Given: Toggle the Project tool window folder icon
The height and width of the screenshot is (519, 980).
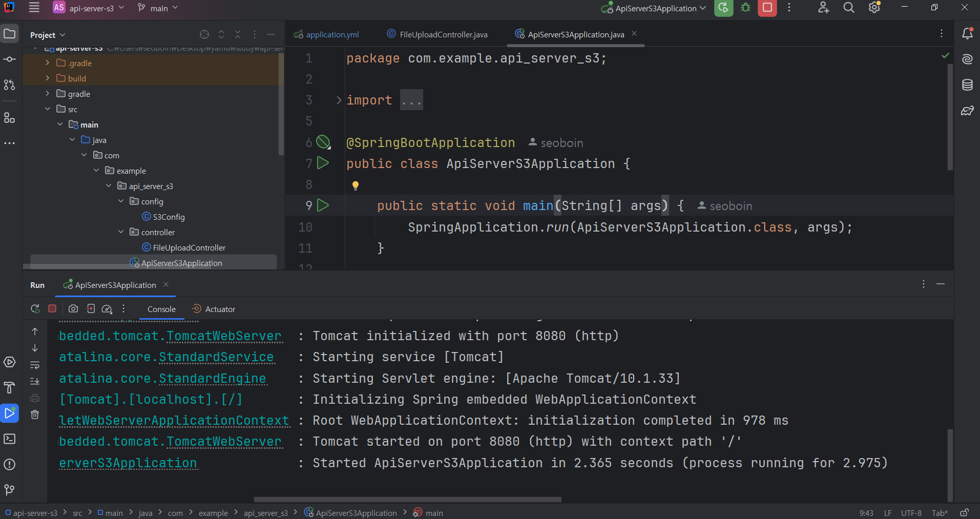Looking at the screenshot, I should [x=10, y=34].
